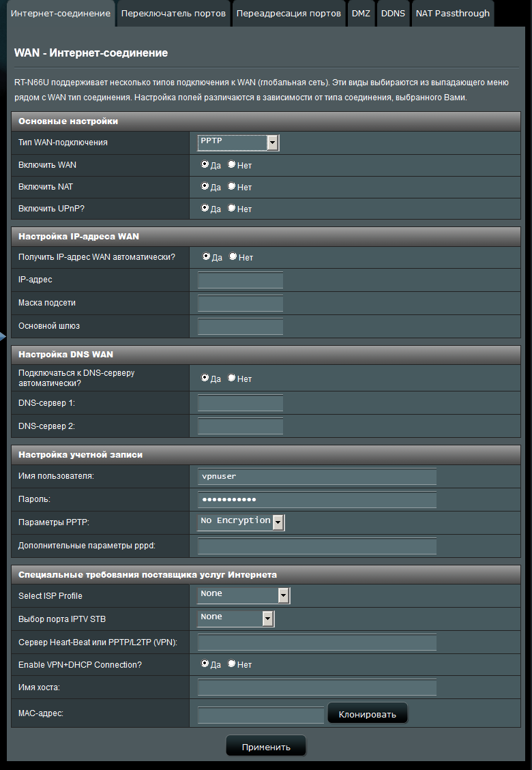Go to the DMZ tab
Viewport: 532px width, 770px height.
361,13
